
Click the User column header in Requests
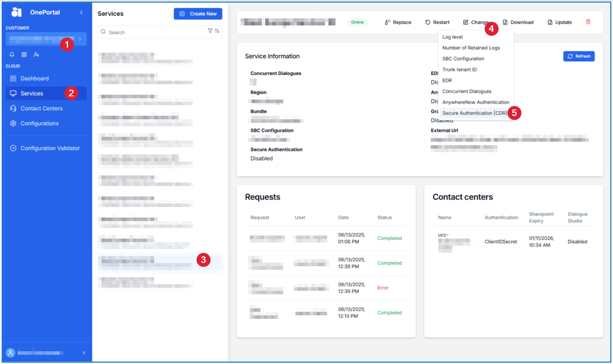pos(300,218)
